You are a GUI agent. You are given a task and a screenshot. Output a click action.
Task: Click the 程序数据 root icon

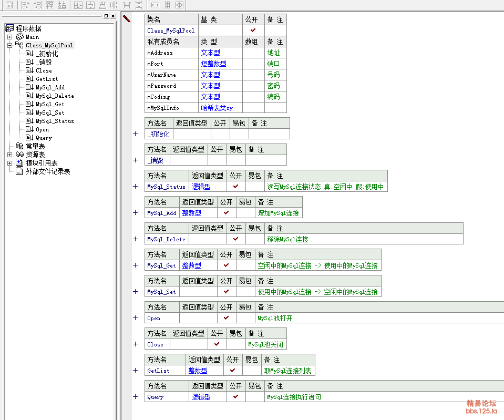click(9, 28)
